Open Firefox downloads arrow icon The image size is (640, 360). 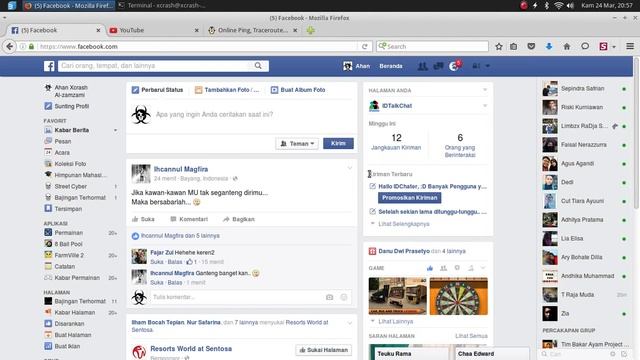pos(549,47)
